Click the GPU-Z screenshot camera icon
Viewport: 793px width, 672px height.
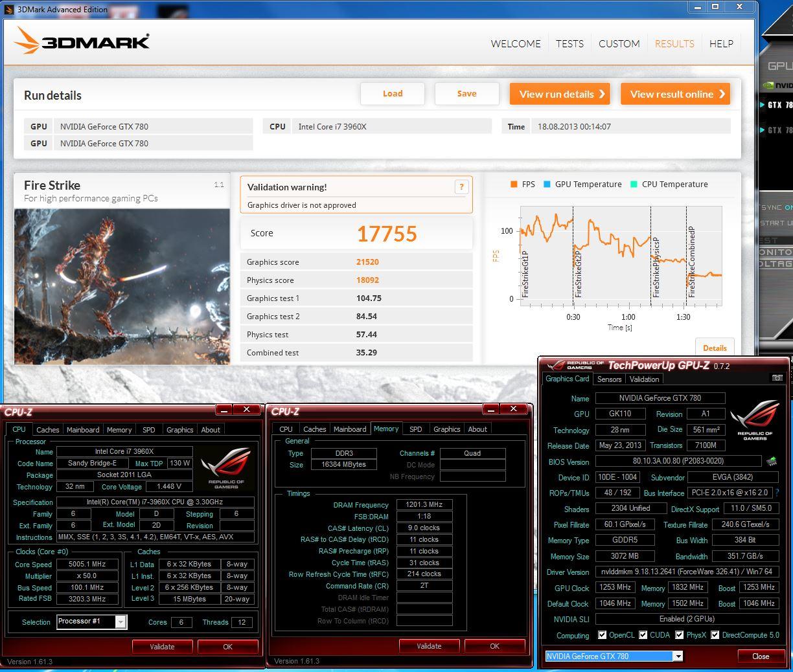tap(777, 378)
